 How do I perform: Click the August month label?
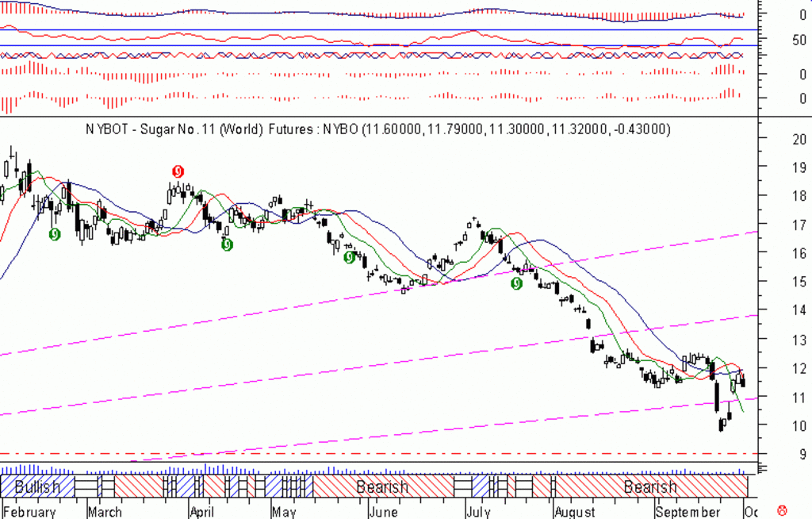coord(575,512)
